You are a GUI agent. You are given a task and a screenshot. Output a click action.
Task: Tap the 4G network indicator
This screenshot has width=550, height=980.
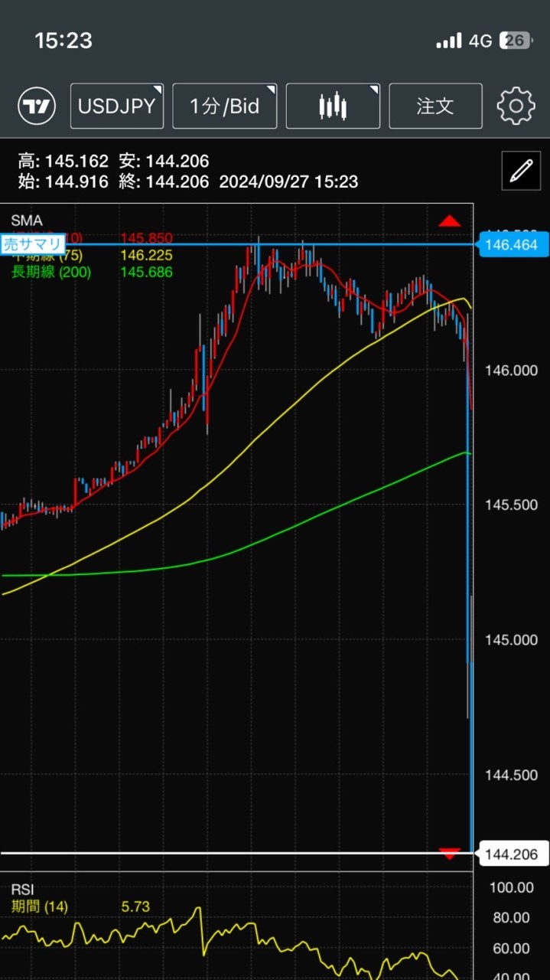(x=480, y=41)
